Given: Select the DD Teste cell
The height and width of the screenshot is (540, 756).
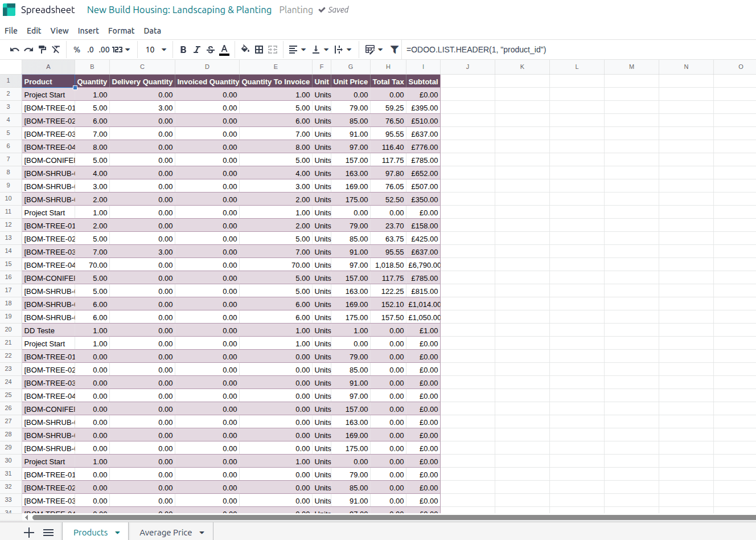Looking at the screenshot, I should (x=48, y=330).
